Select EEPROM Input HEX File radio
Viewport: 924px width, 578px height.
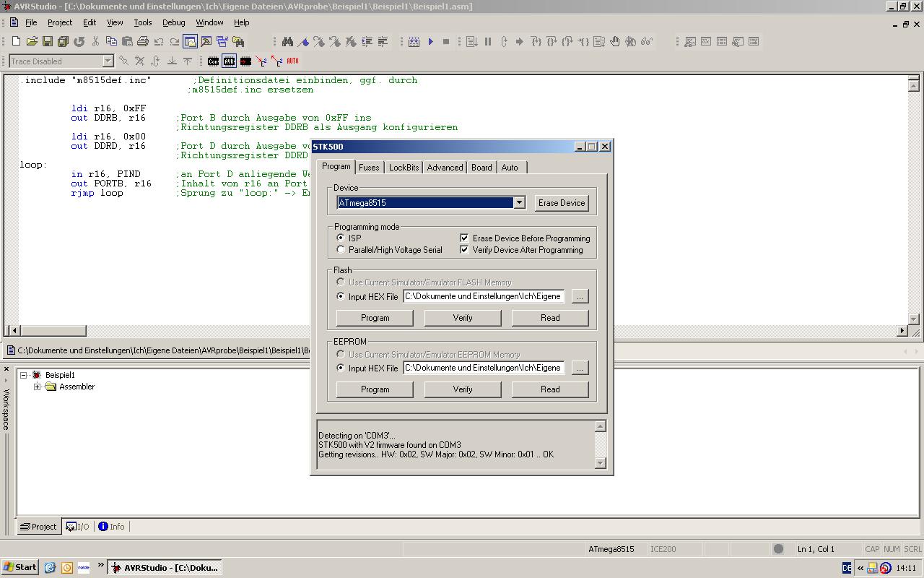[341, 368]
